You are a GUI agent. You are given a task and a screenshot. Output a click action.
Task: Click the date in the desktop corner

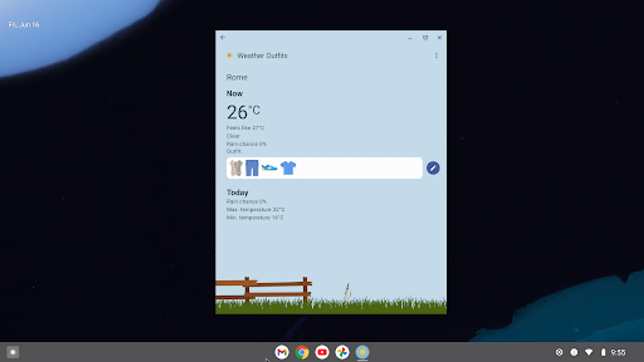click(x=24, y=25)
